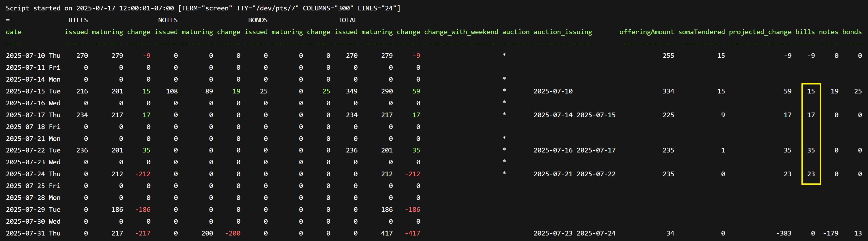Select the BONDS group heading
Image resolution: width=868 pixels, height=241 pixels.
[x=258, y=20]
